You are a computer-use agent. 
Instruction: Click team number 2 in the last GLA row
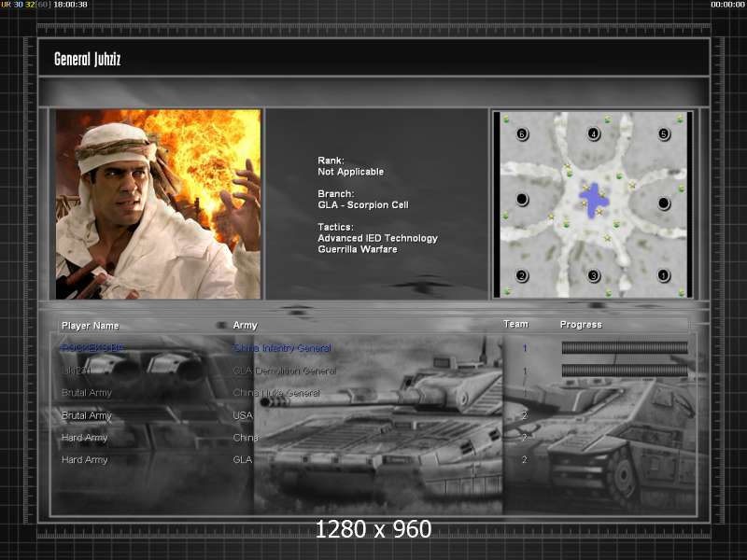point(525,459)
